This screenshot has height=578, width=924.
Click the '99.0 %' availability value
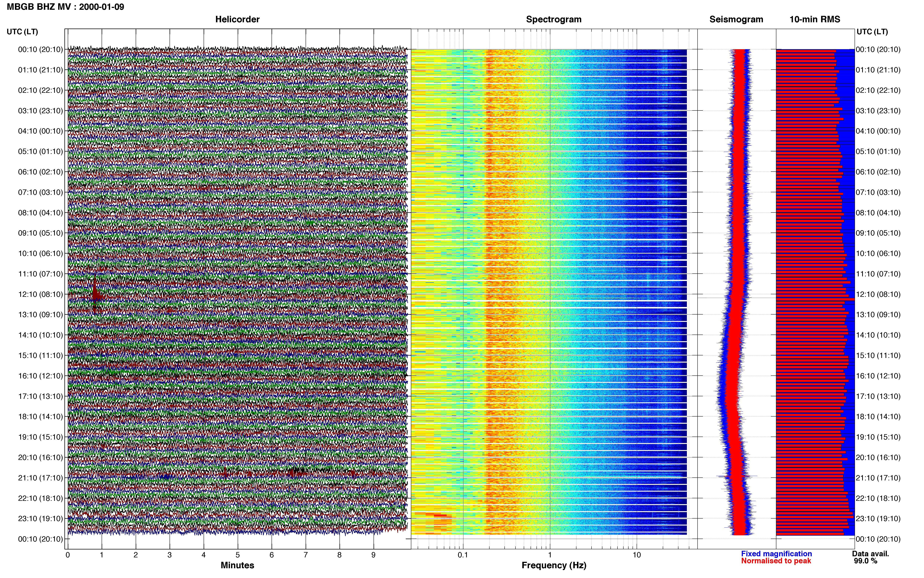pyautogui.click(x=865, y=561)
